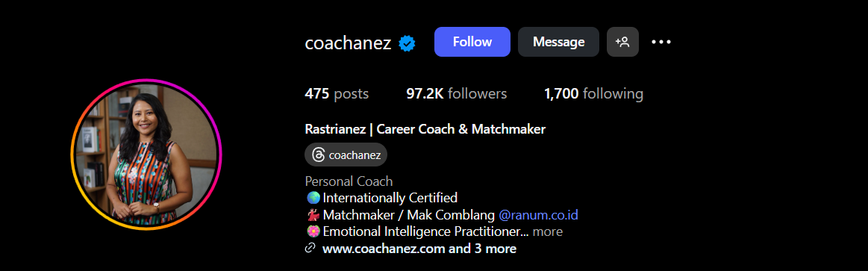Click the dancer emoji in bio
Image resolution: width=868 pixels, height=271 pixels.
(x=312, y=214)
